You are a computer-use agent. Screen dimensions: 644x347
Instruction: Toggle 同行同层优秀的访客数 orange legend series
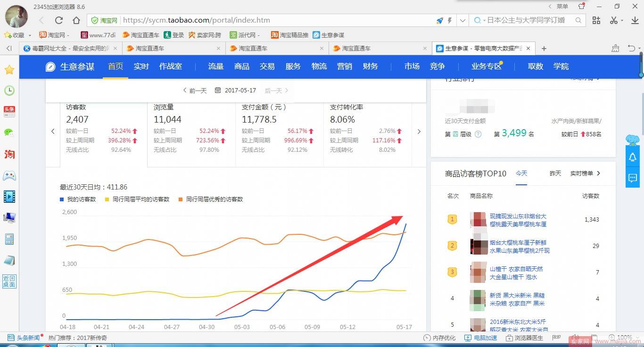pos(211,199)
